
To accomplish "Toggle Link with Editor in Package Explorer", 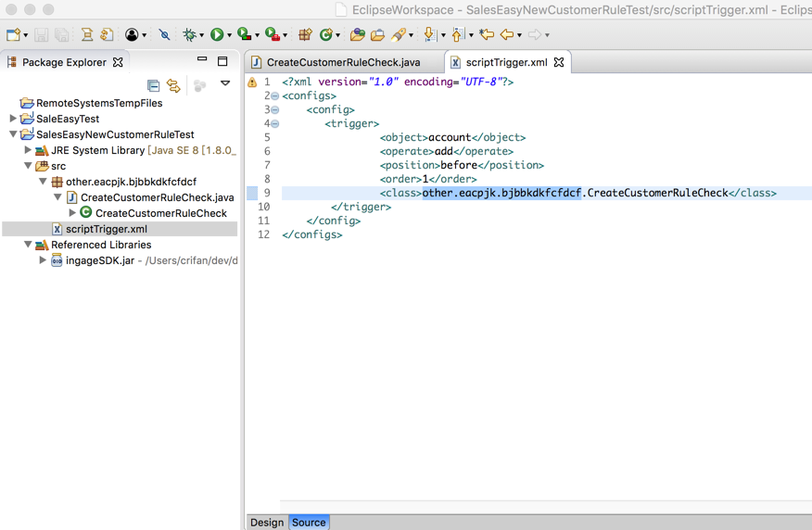I will pyautogui.click(x=173, y=85).
